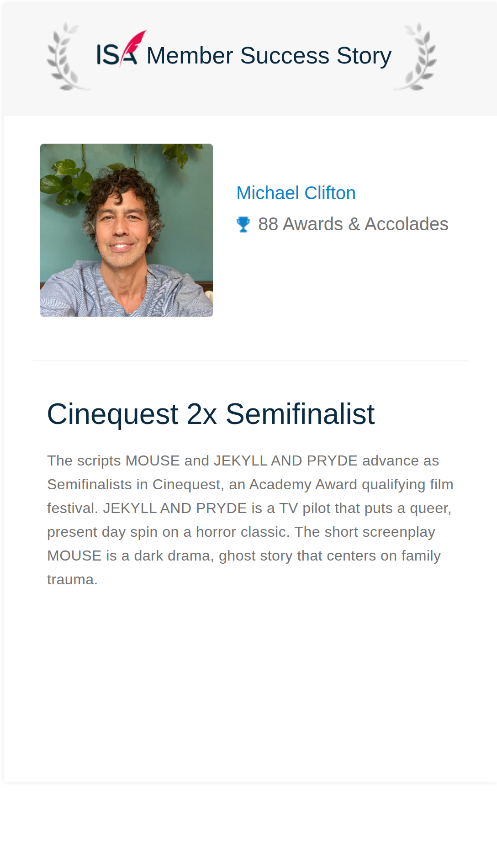The width and height of the screenshot is (497, 868).
Task: Click the horizontal divider below profile
Action: click(x=250, y=361)
